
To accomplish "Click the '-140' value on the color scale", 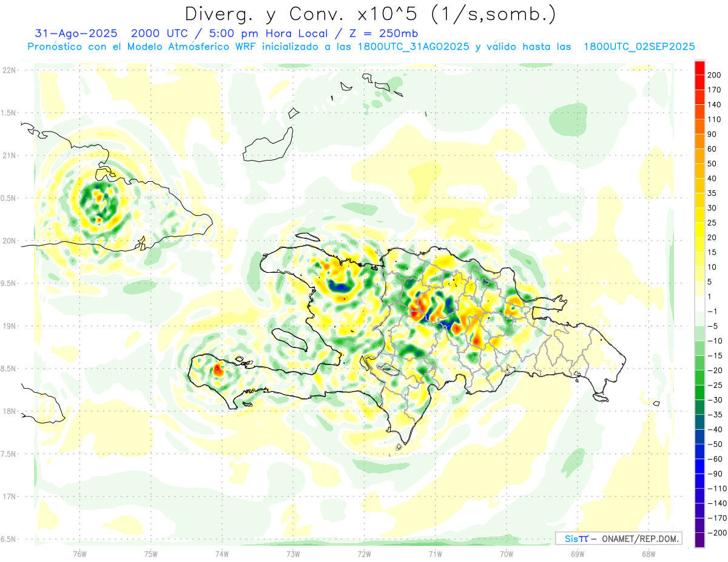I will (x=716, y=503).
